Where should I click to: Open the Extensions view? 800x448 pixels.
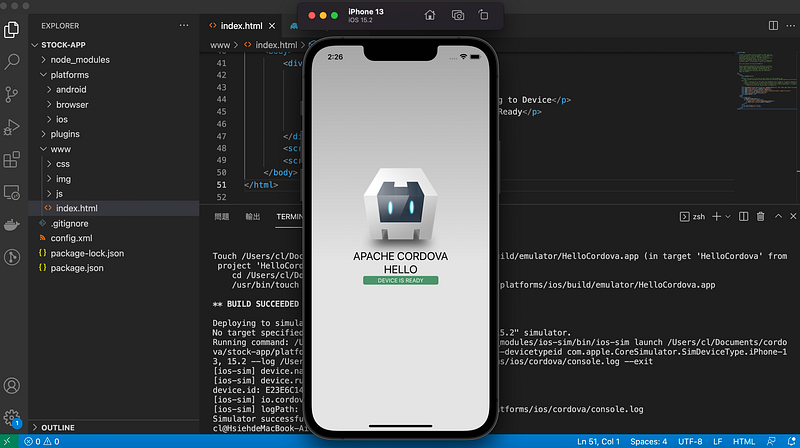12,160
